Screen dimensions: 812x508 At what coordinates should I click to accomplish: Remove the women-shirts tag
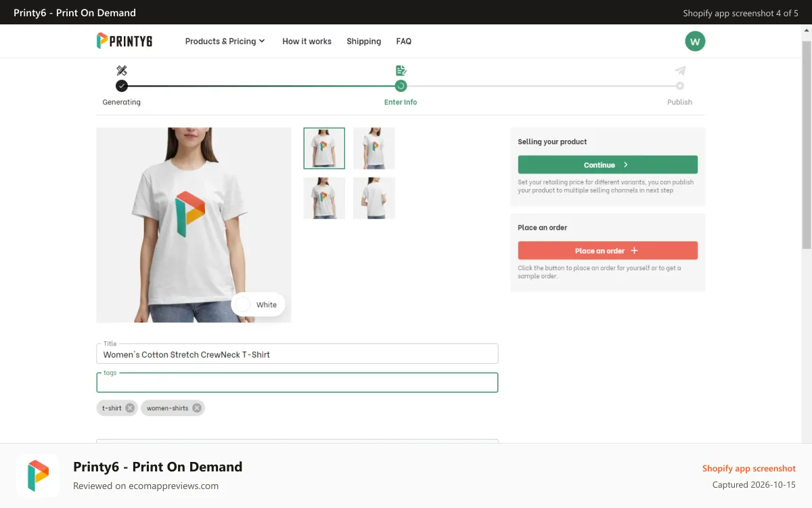196,408
